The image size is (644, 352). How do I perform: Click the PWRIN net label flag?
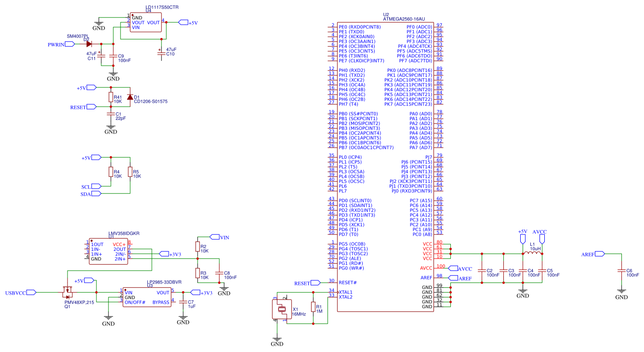tap(61, 44)
